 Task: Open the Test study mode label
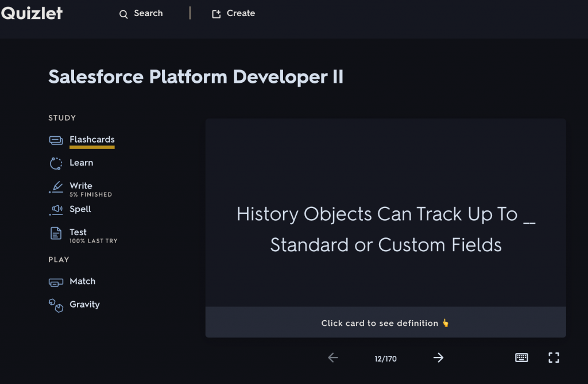point(78,232)
